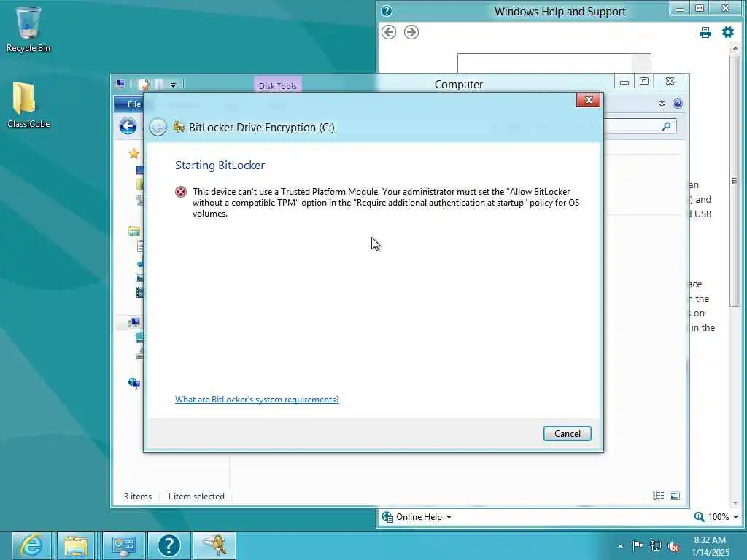The width and height of the screenshot is (747, 560).
Task: Click Computer window system icon in title bar
Action: point(120,85)
